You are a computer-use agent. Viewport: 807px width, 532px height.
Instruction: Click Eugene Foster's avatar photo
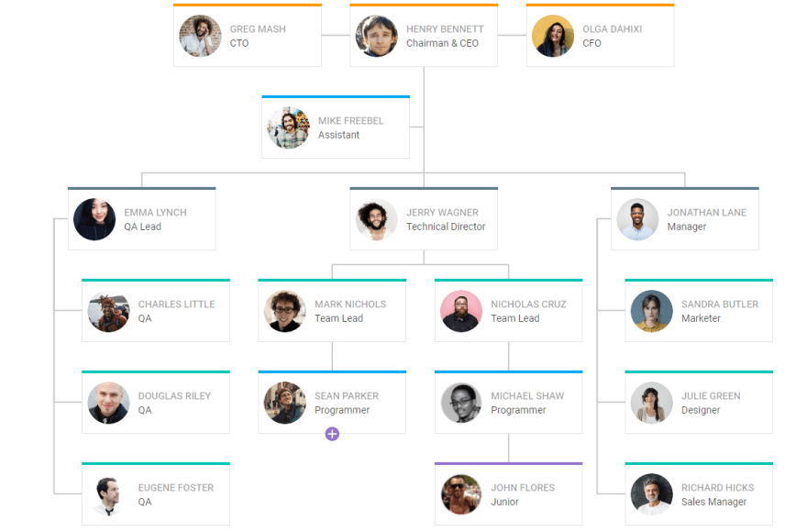[x=108, y=493]
